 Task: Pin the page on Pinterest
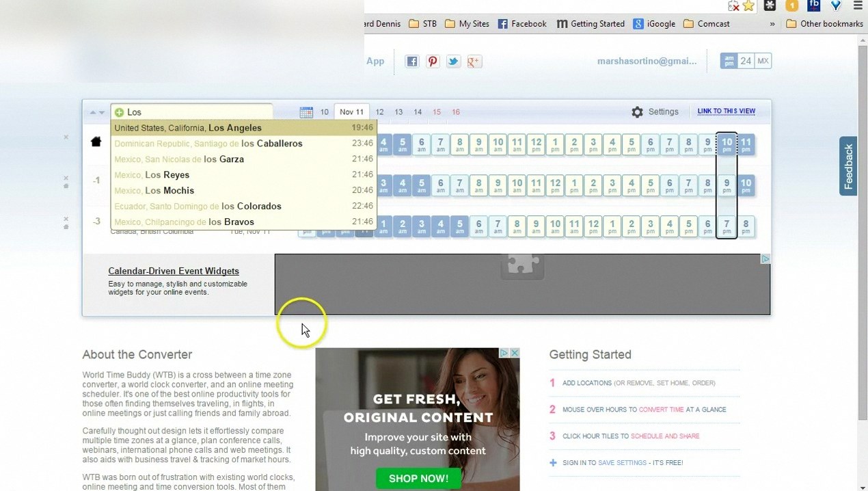point(433,62)
